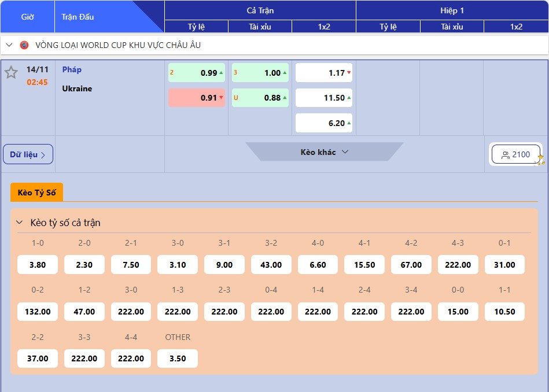Viewport: 549px width, 392px height.
Task: Bet on correct score 2-0 at 2.30
Action: (x=84, y=265)
